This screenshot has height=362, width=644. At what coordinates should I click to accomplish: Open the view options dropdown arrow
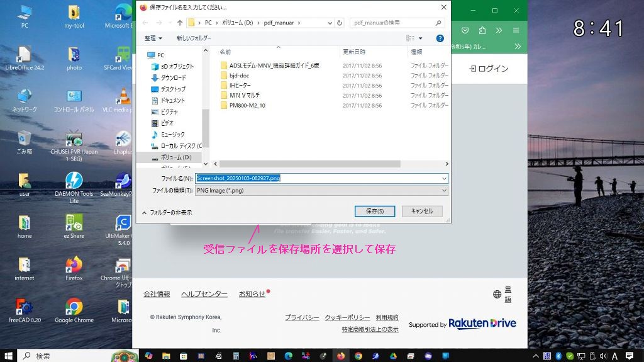tap(420, 38)
